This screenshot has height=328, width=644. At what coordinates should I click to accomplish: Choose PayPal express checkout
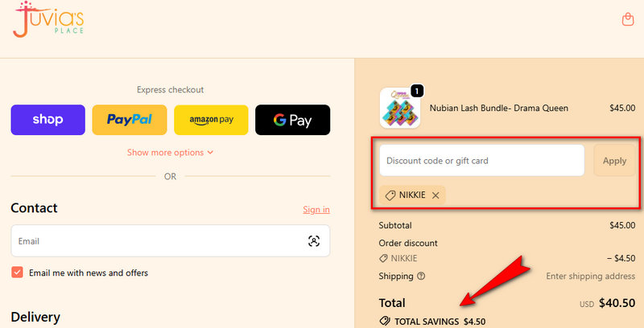coord(129,120)
